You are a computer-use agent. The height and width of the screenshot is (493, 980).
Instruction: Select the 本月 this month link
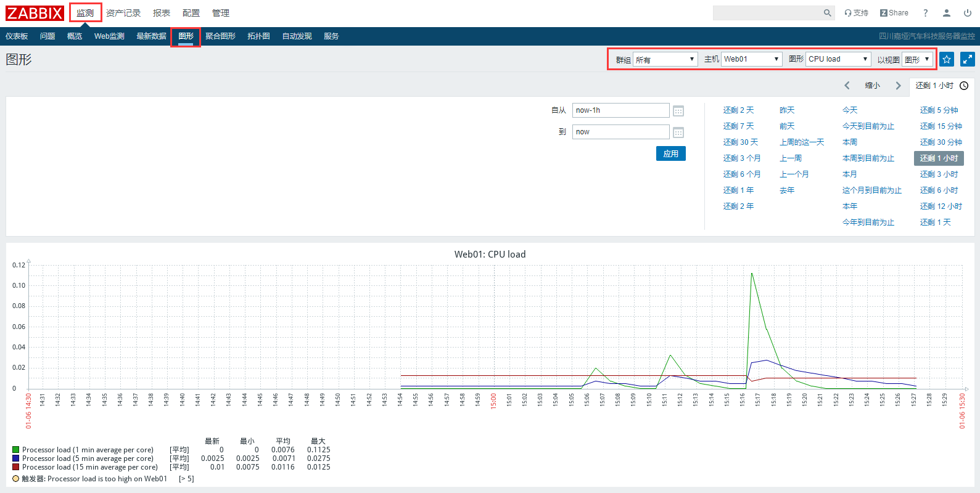pos(850,174)
